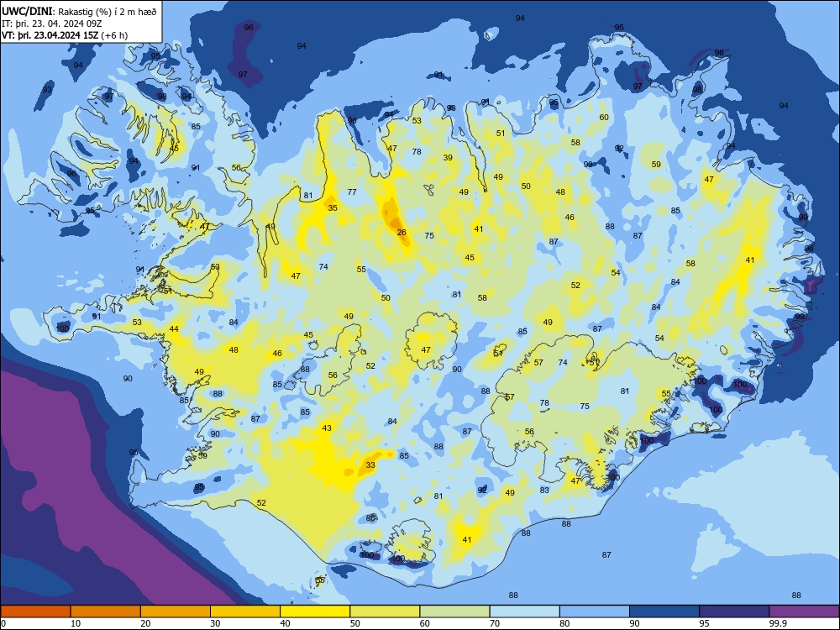The width and height of the screenshot is (840, 630).
Task: Click the light green 60–70 legend swatch
Action: 454,612
